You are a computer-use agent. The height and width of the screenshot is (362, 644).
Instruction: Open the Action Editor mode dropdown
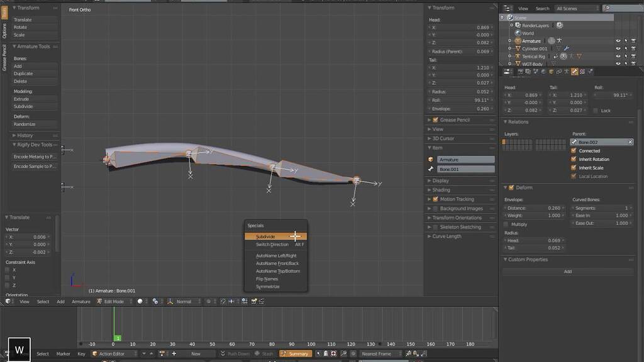point(116,353)
